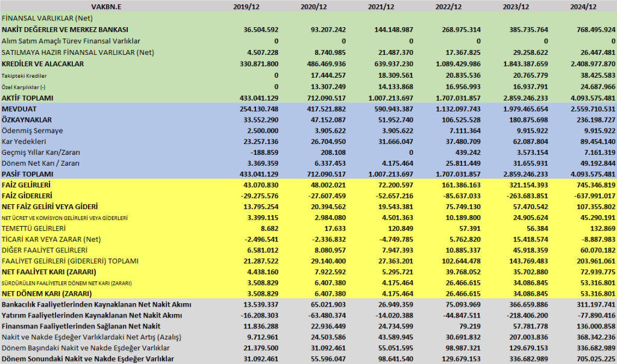617x364 pixels.
Task: Select Dönem Başındaki Nakit ve Nakde Eşdeğer label
Action: pyautogui.click(x=86, y=348)
